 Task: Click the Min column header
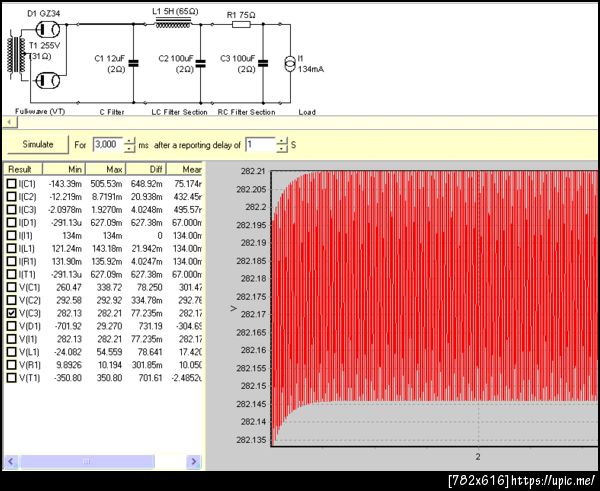tap(64, 169)
